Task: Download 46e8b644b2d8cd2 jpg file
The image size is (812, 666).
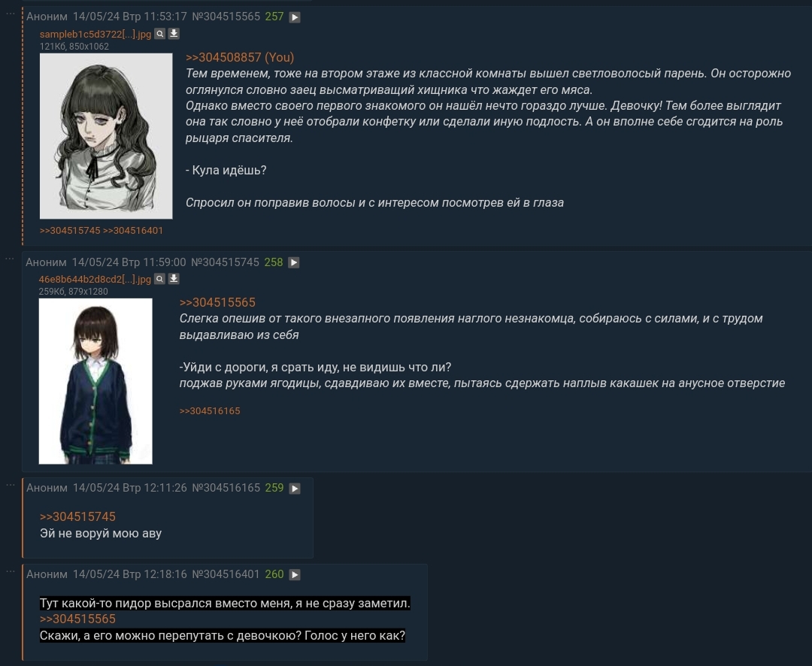Action: [174, 279]
